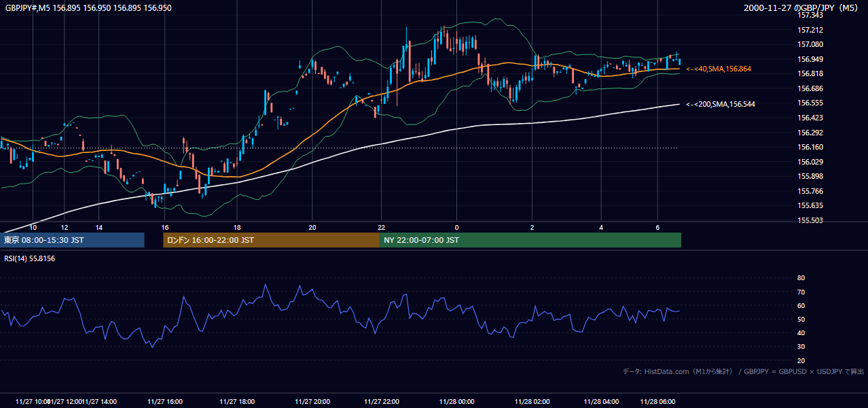Click RSI scale value 70
The height and width of the screenshot is (408, 868).
tap(801, 292)
